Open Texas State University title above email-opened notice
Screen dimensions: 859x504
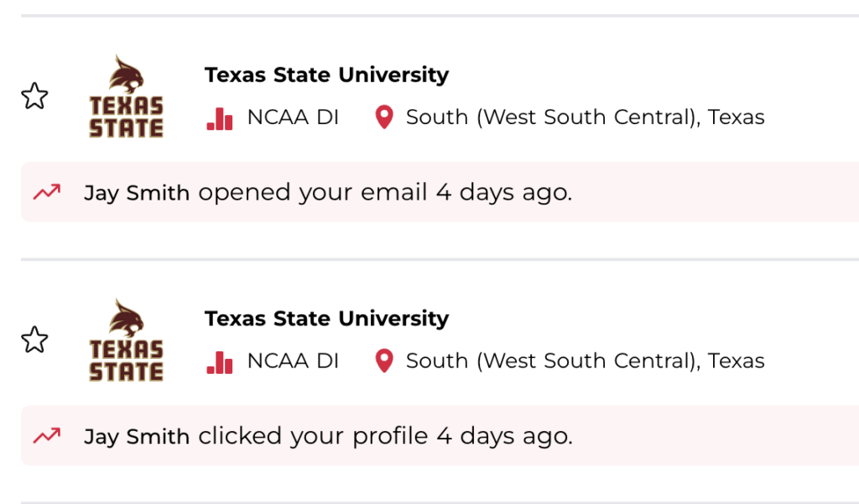[x=326, y=75]
